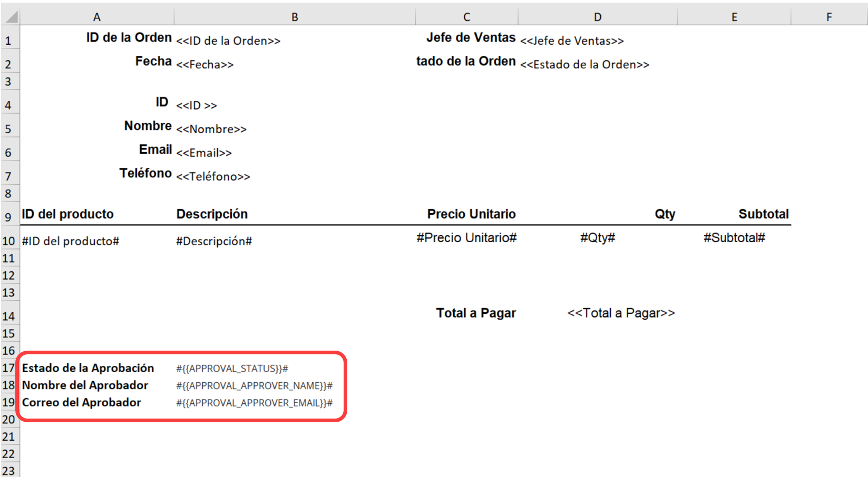Viewport: 868px width, 477px height.
Task: Click the #Precio Unitario# cell
Action: (x=466, y=238)
